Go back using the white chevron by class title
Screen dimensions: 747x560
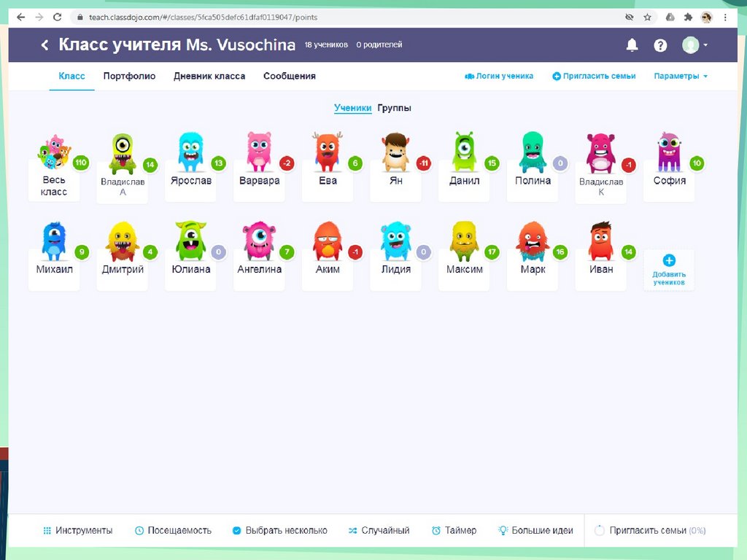click(44, 44)
